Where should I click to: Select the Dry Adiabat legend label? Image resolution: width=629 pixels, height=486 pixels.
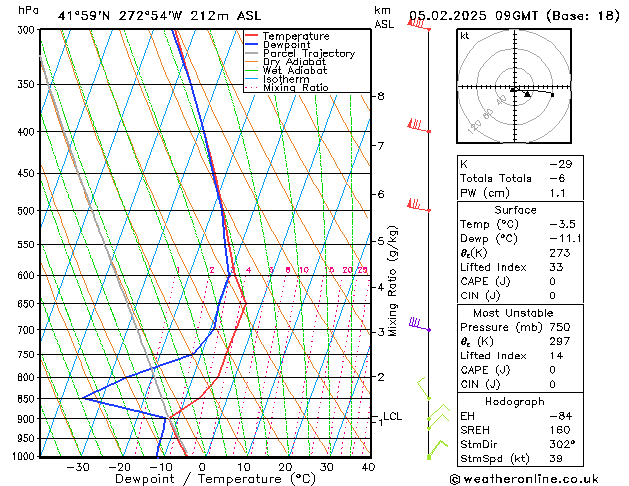click(x=294, y=62)
